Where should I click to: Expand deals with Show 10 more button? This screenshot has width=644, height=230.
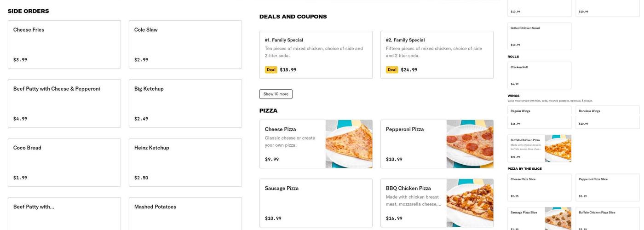(x=276, y=94)
